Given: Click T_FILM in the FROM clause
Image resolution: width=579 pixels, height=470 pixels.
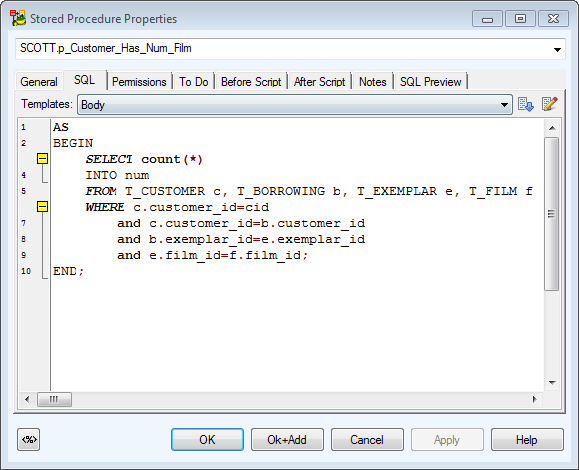Looking at the screenshot, I should pyautogui.click(x=493, y=191).
